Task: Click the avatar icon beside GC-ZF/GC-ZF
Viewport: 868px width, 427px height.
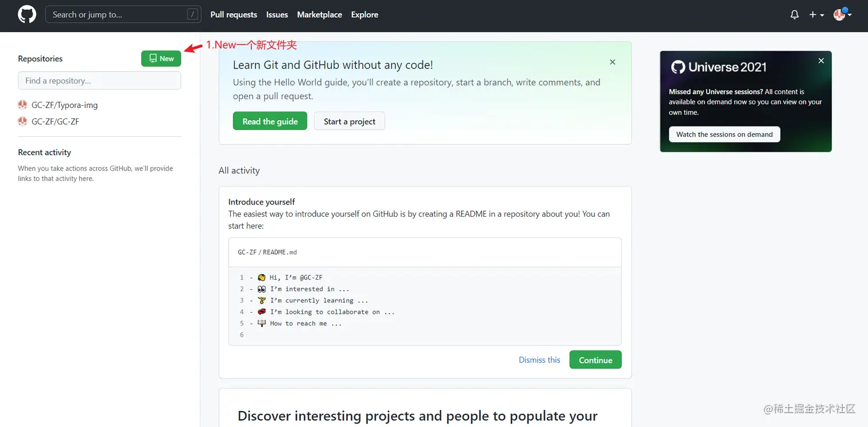Action: (x=22, y=121)
